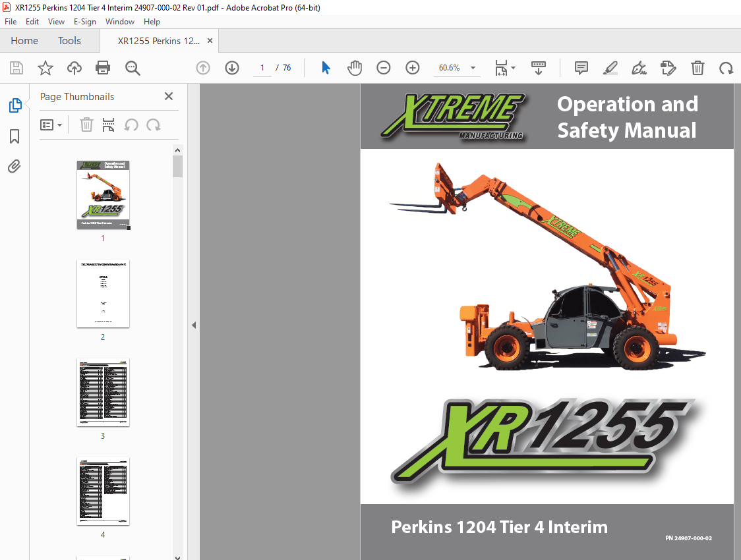
Task: Click the Delete pages trash icon
Action: click(697, 68)
